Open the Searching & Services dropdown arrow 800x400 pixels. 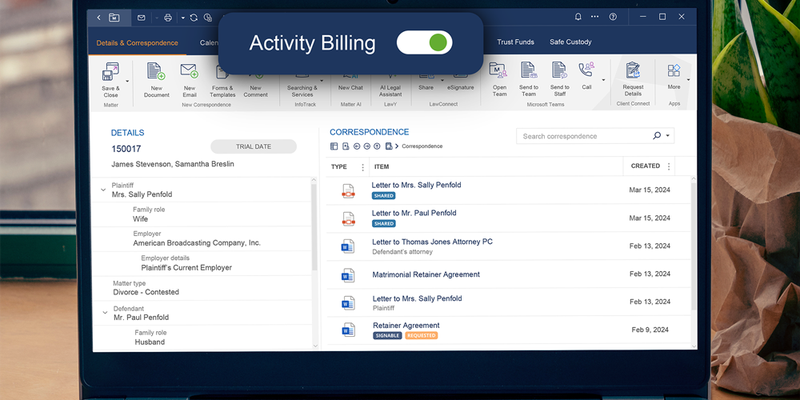322,80
